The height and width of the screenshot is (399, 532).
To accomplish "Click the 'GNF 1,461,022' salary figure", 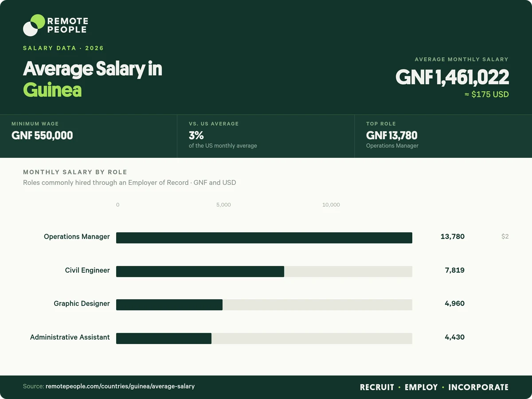I will 452,77.
